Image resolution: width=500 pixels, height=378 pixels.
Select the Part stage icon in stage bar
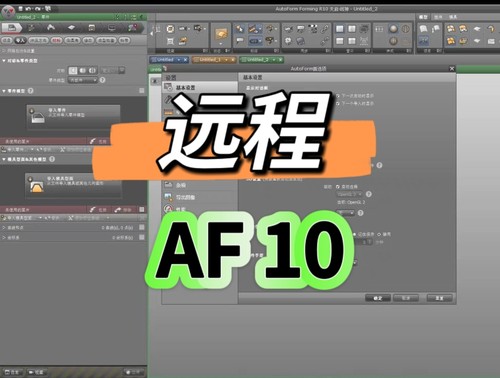tap(11, 28)
